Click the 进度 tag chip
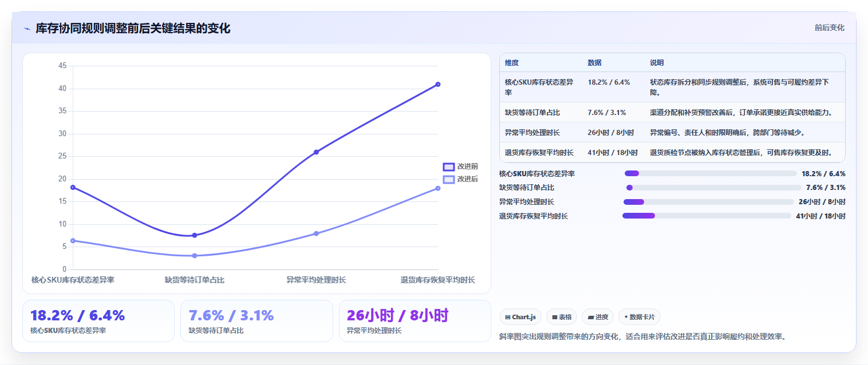Screen dimensions: 868x365 [598, 317]
